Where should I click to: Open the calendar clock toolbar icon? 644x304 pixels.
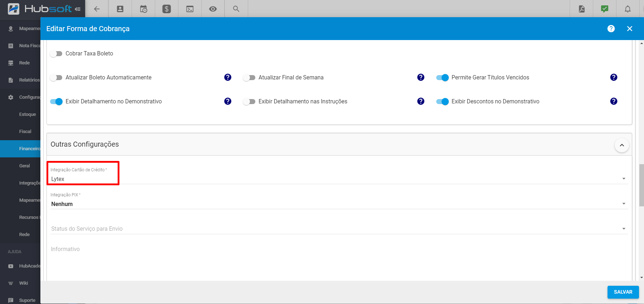143,9
